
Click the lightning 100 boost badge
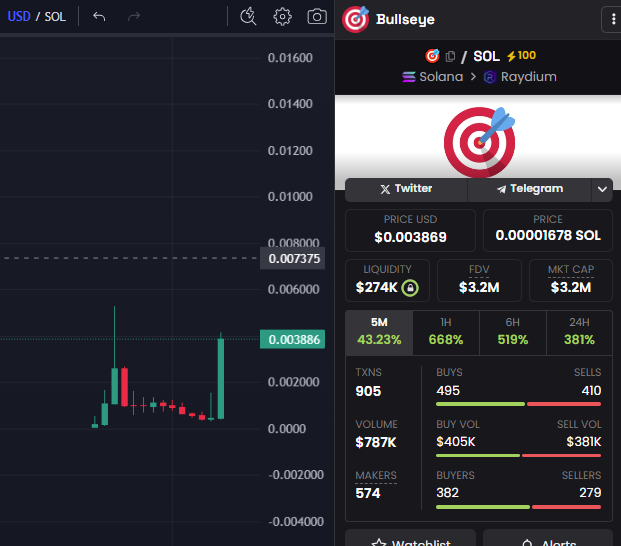[x=521, y=55]
